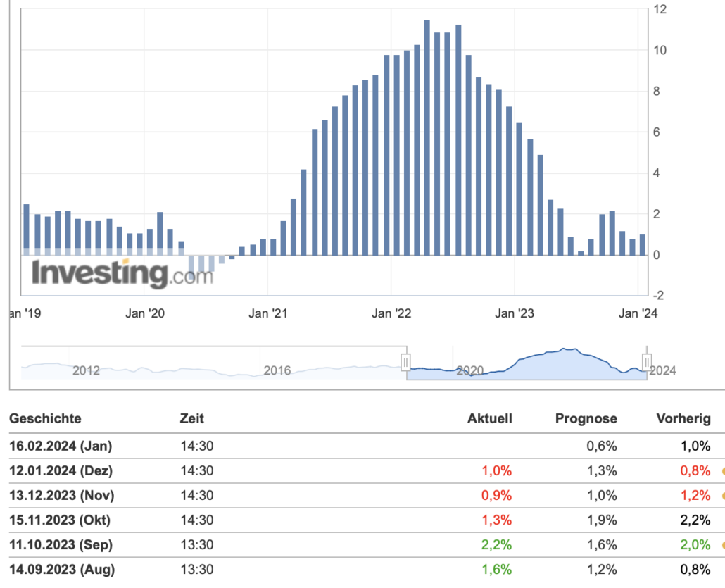Click revised-value dot in Sep row

722,545
